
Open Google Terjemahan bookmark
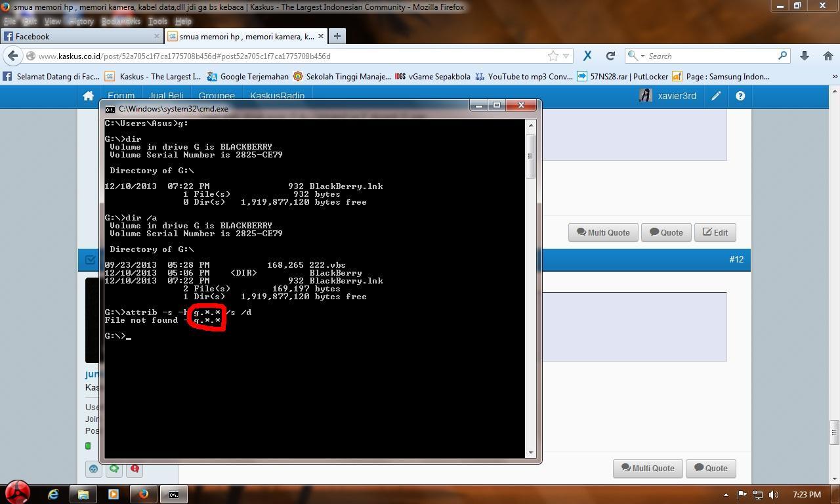[247, 76]
